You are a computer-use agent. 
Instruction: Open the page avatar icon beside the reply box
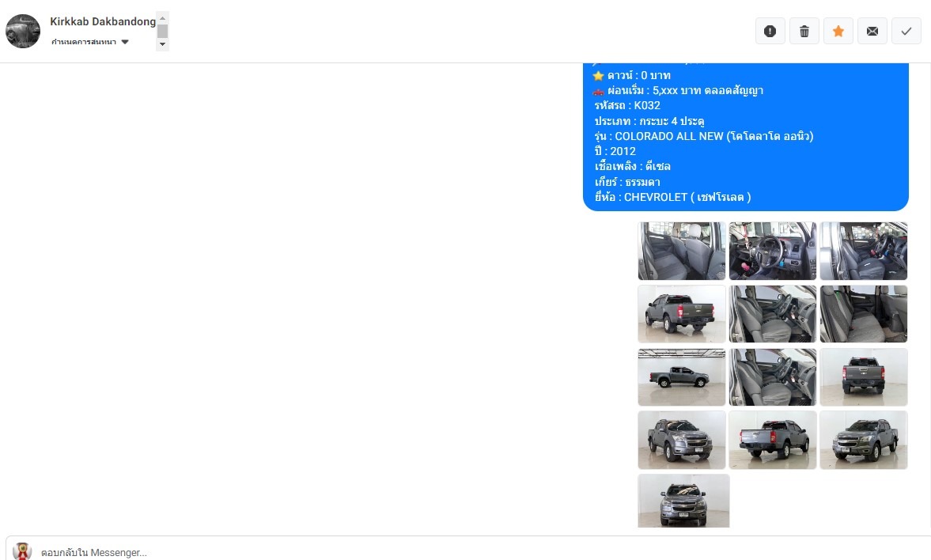[23, 551]
